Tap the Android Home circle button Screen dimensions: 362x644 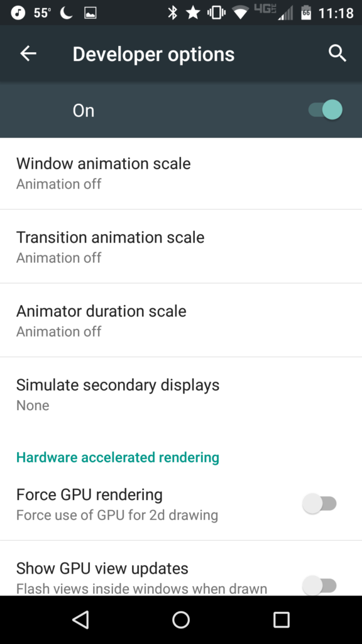[x=181, y=619]
